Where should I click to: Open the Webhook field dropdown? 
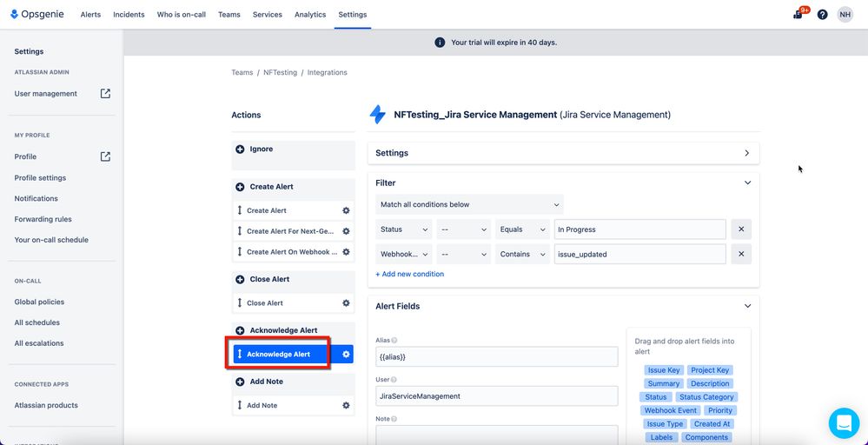[403, 254]
